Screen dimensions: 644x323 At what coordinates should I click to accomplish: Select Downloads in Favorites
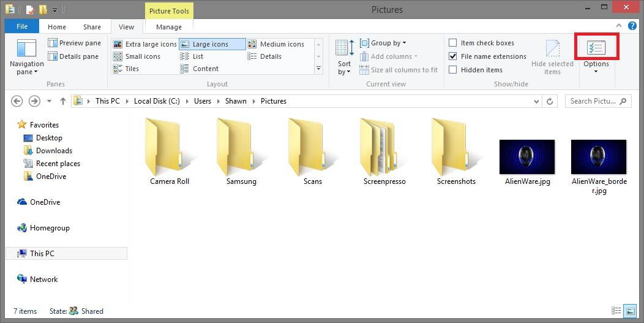coord(54,151)
